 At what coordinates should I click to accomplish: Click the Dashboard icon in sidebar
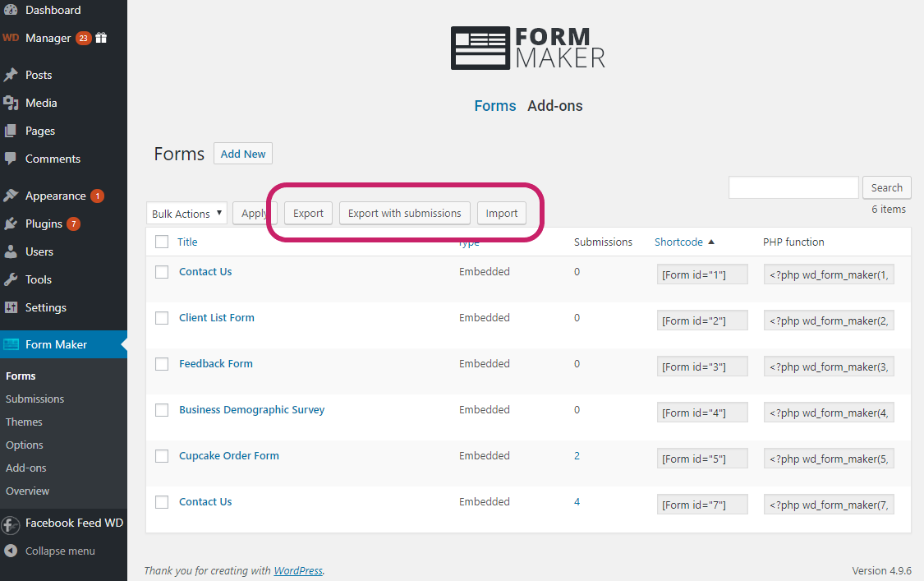[x=11, y=10]
